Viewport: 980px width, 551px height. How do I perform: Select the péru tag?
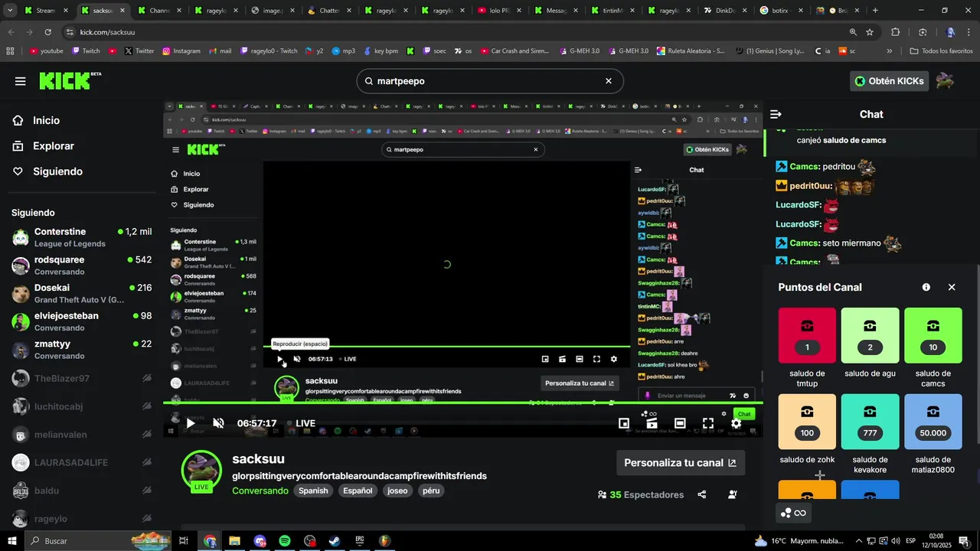[431, 491]
